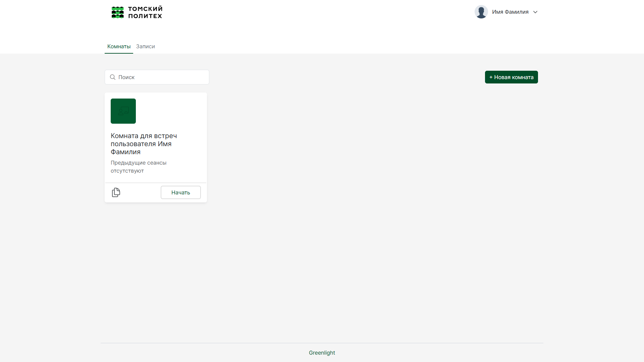The width and height of the screenshot is (644, 362).
Task: Open the Greenlight footer link
Action: (x=322, y=353)
